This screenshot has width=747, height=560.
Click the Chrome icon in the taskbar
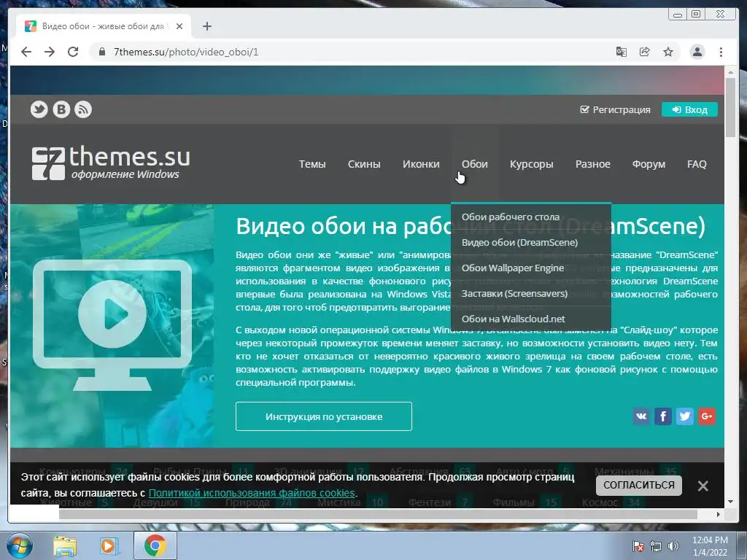tap(155, 545)
